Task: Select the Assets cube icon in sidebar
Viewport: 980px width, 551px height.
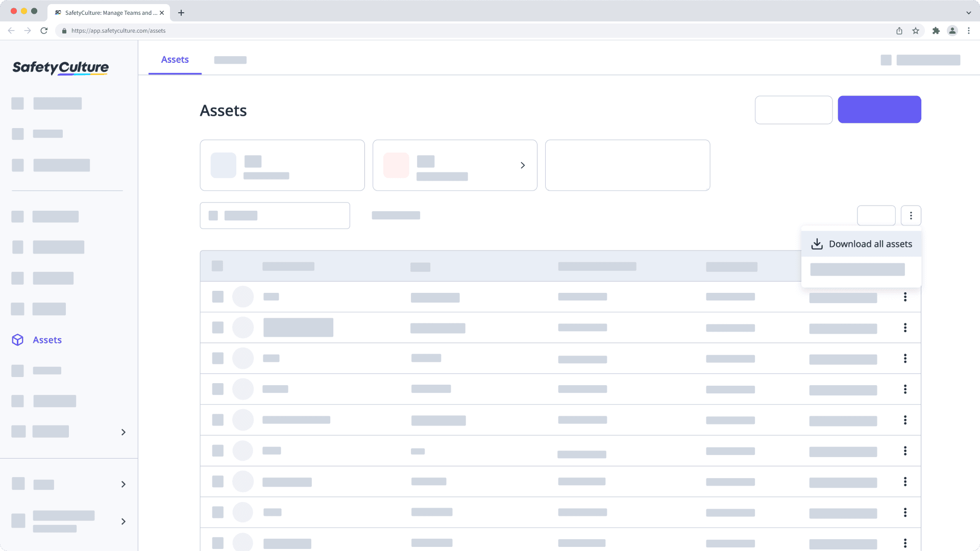Action: click(x=17, y=339)
